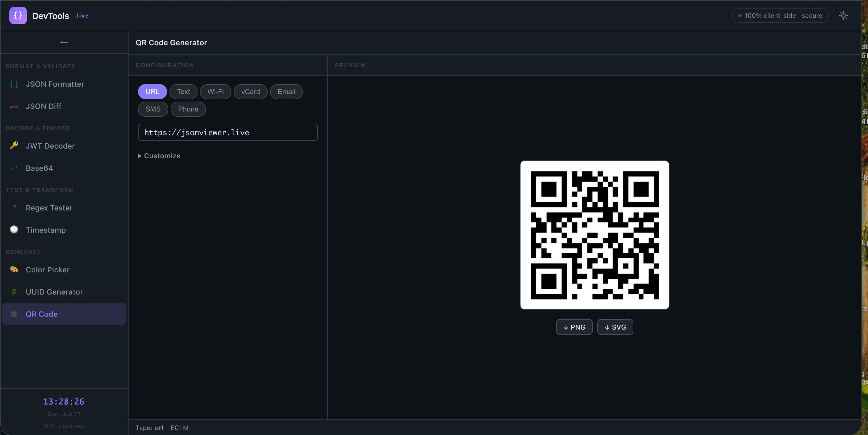868x435 pixels.
Task: Click the 'QR Code Generator' heading
Action: tap(171, 42)
